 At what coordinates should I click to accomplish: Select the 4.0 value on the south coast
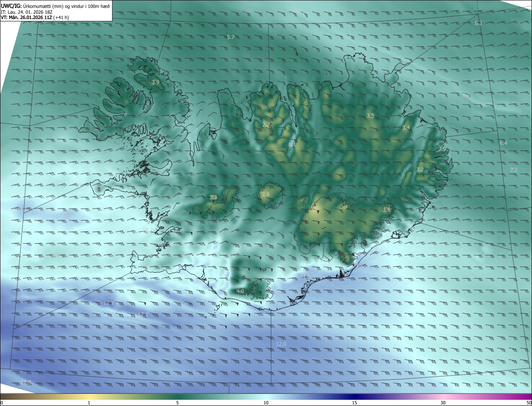pos(240,291)
